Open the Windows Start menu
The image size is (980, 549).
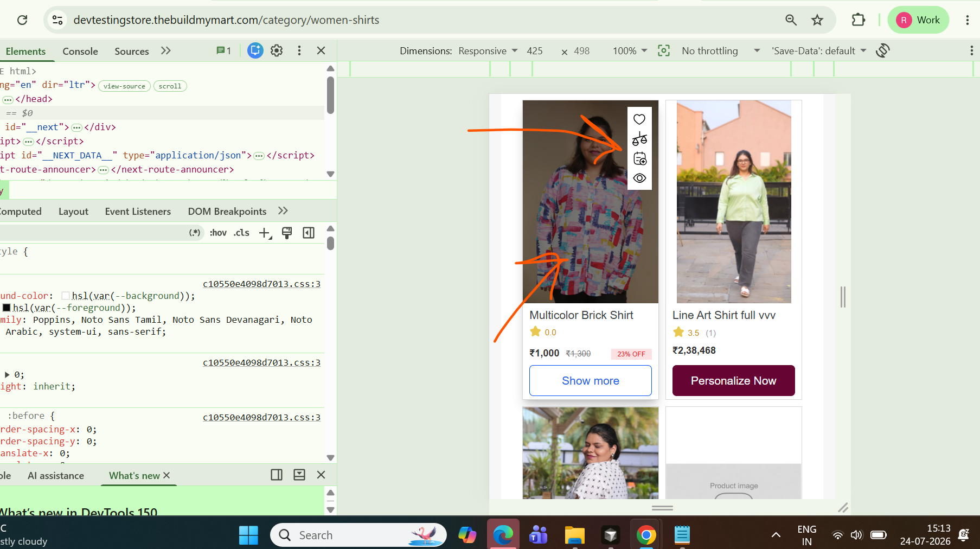tap(248, 535)
